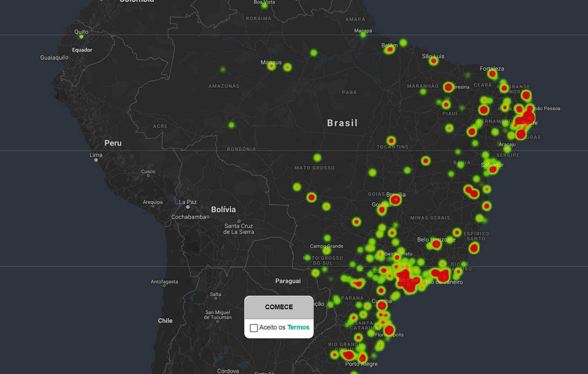Click the La Paz city label
This screenshot has height=374, width=588.
pyautogui.click(x=188, y=202)
